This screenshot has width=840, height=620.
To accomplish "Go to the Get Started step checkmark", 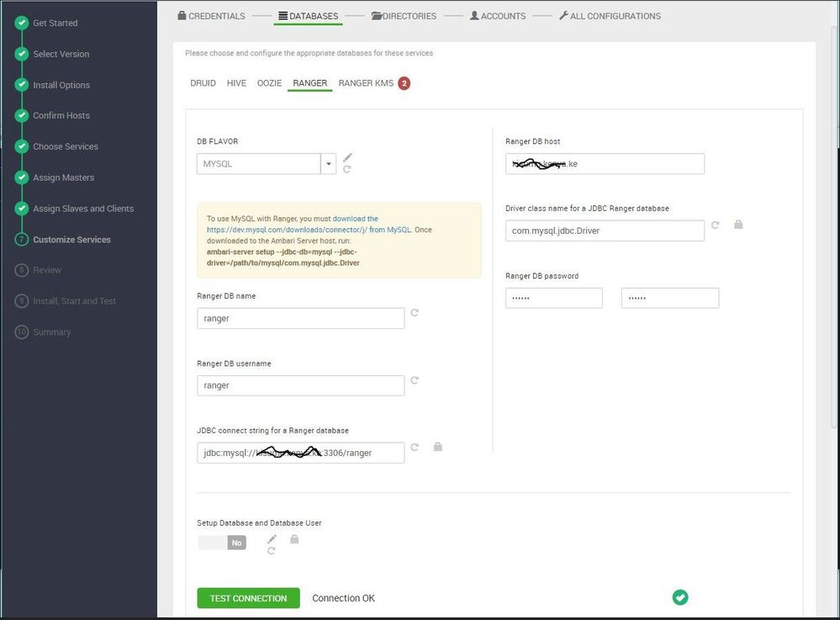I will click(x=21, y=23).
